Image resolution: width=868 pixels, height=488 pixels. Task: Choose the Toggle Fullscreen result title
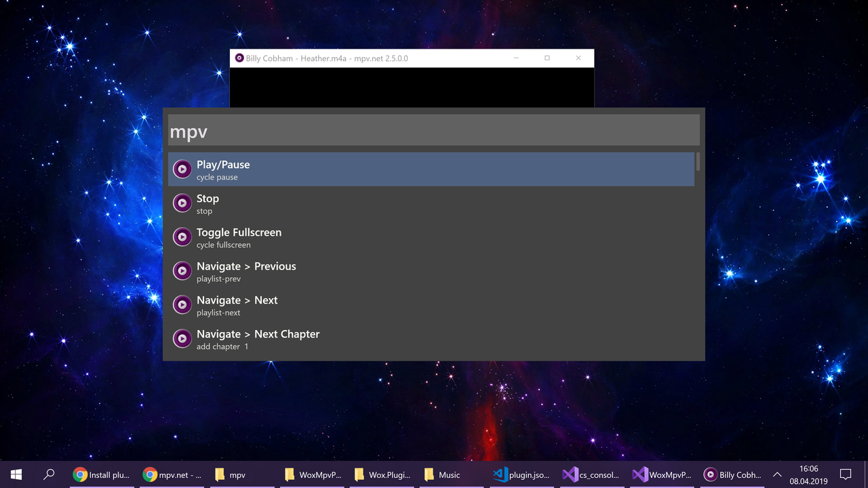point(239,232)
